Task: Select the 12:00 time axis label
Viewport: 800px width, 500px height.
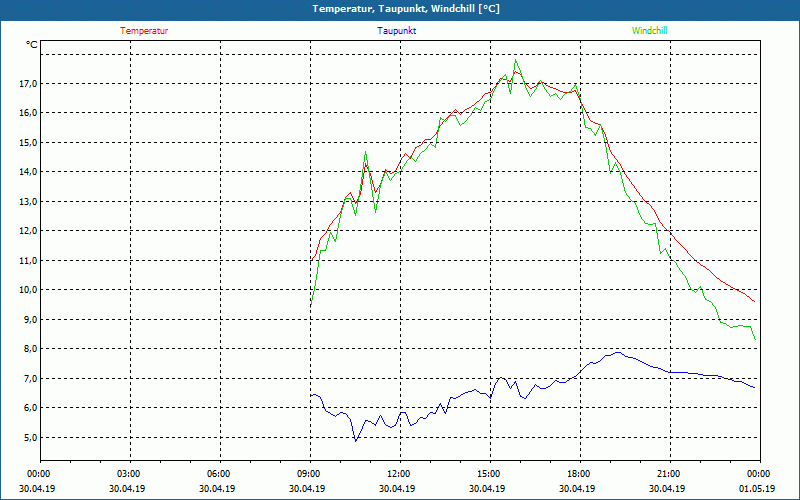Action: [x=399, y=474]
